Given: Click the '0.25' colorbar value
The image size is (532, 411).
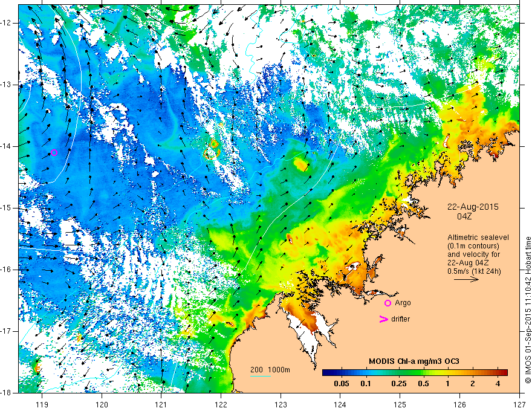Looking at the screenshot, I should pos(398,384).
